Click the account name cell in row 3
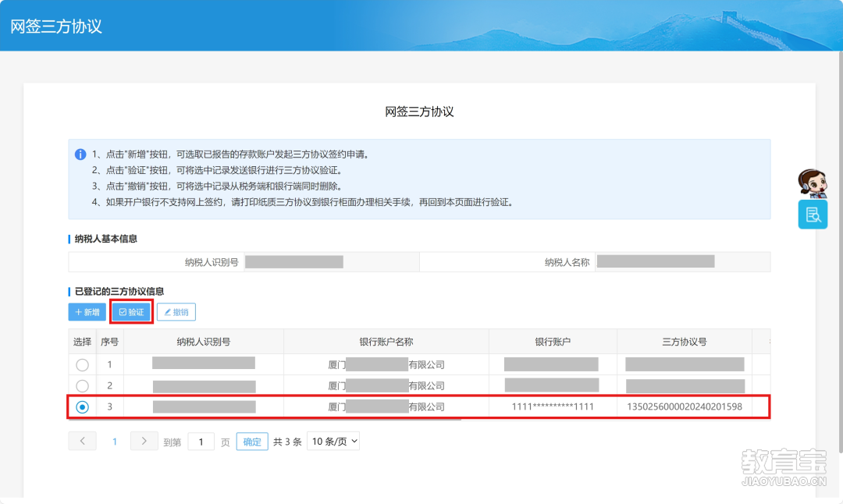The image size is (843, 504). tap(386, 406)
